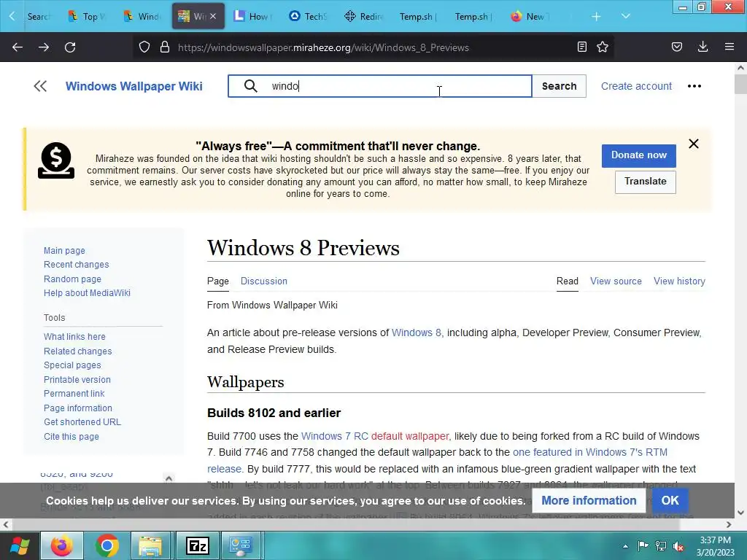Collapse the floating contents box arrow

[169, 478]
